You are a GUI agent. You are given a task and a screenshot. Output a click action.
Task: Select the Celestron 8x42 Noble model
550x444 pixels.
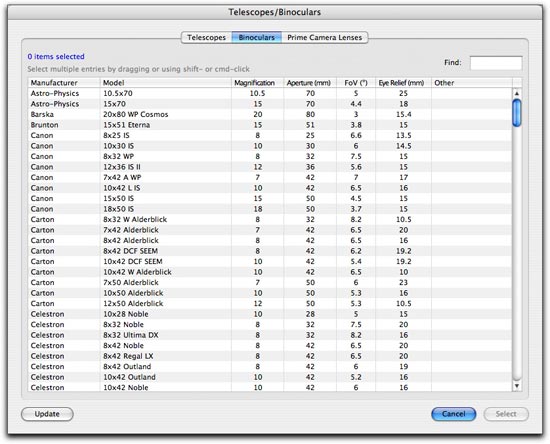[123, 346]
